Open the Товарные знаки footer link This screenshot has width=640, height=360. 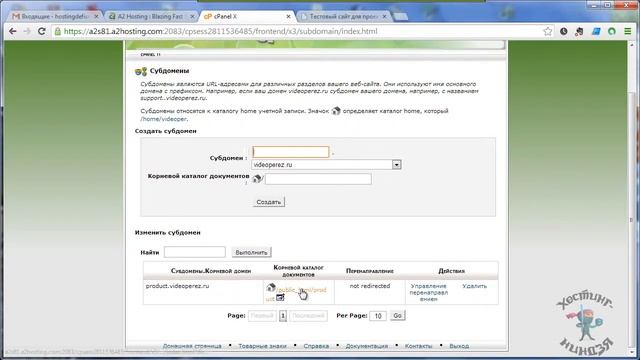(x=262, y=346)
